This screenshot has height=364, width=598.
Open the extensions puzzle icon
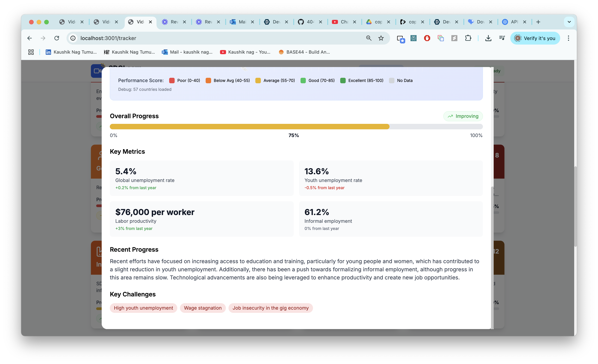[x=468, y=38]
